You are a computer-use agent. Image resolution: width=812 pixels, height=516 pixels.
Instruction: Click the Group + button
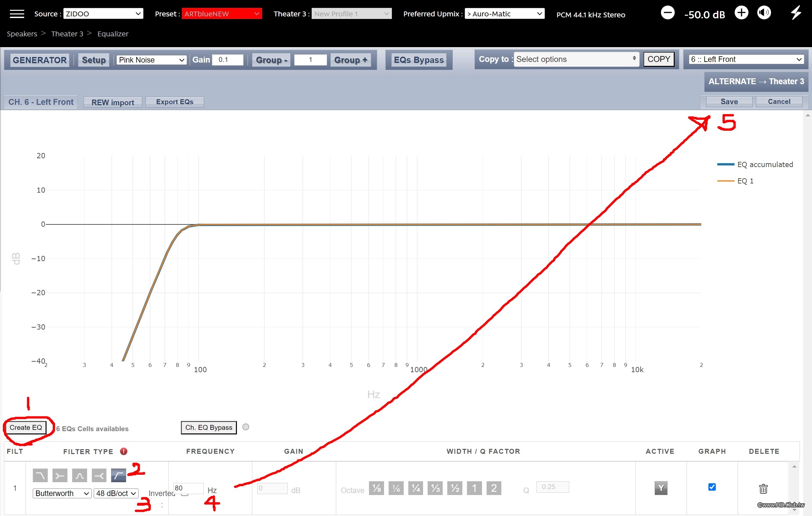(351, 60)
